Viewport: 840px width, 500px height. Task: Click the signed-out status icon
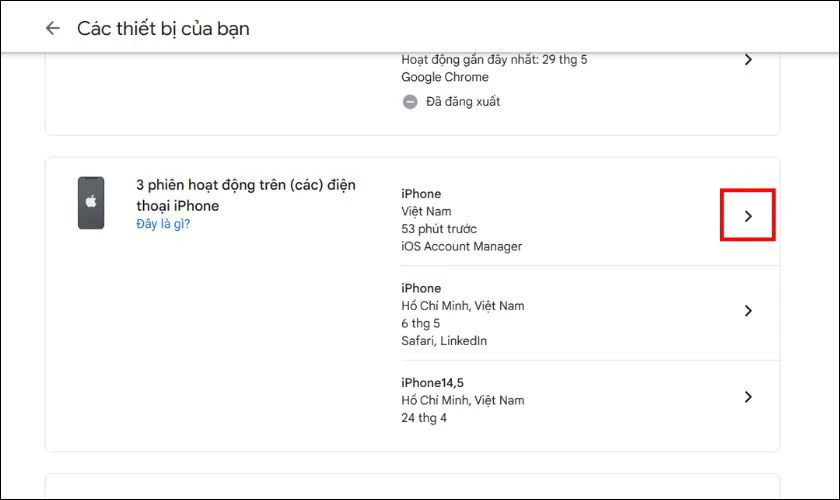pyautogui.click(x=410, y=101)
